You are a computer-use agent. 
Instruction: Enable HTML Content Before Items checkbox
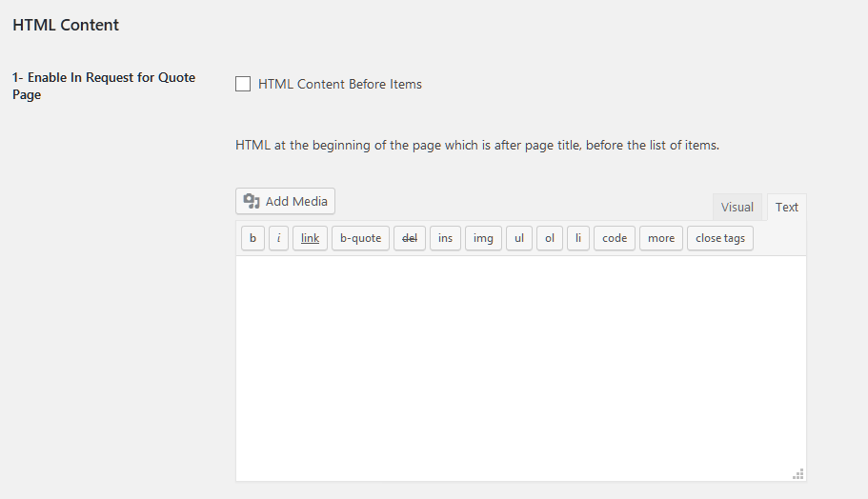[x=243, y=84]
